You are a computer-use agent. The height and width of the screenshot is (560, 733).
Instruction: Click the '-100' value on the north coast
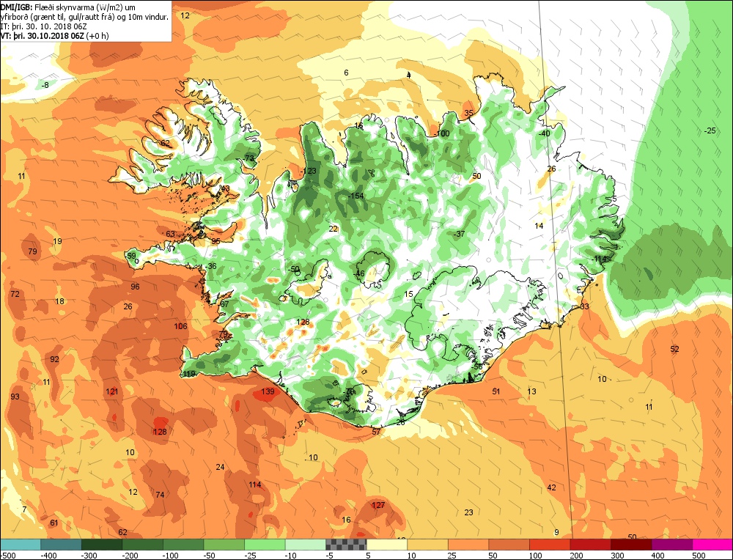pos(442,133)
